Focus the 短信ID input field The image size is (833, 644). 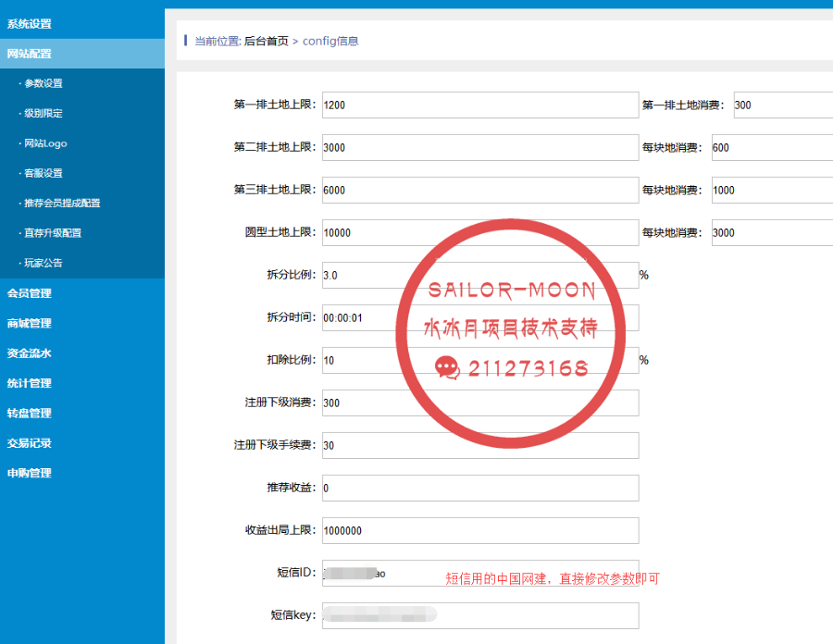pyautogui.click(x=480, y=573)
